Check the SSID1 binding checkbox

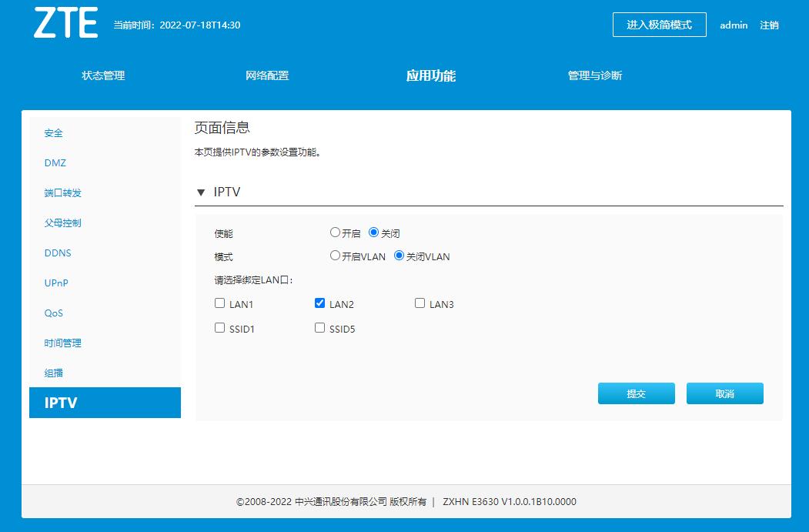219,327
